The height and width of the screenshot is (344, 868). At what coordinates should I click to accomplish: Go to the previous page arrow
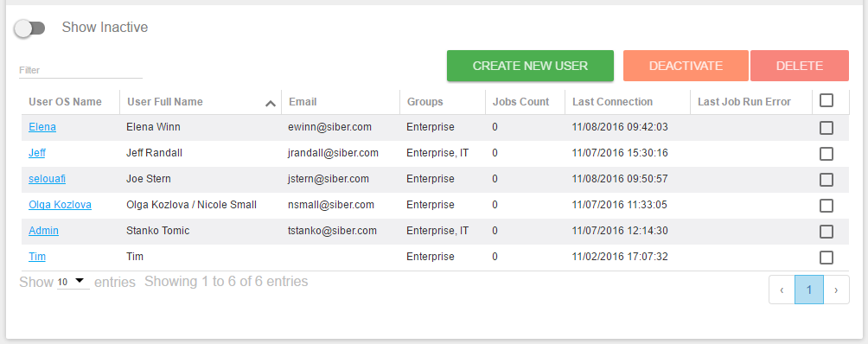point(782,290)
